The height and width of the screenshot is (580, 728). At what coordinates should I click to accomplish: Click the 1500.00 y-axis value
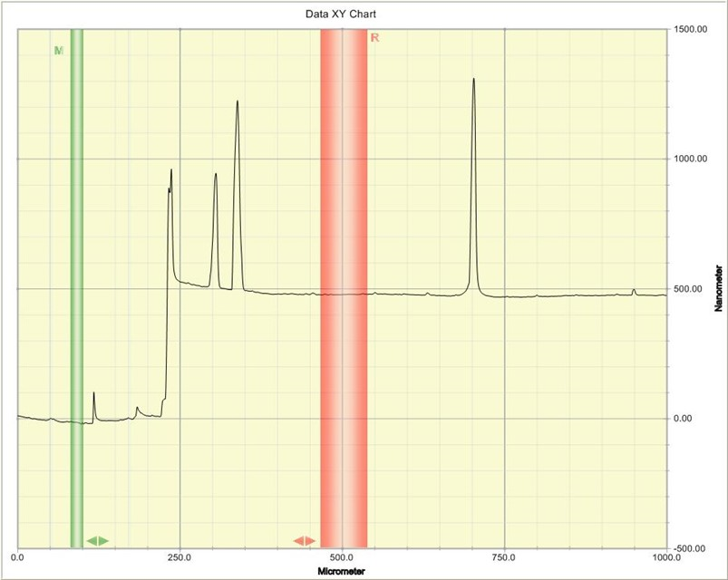(691, 29)
